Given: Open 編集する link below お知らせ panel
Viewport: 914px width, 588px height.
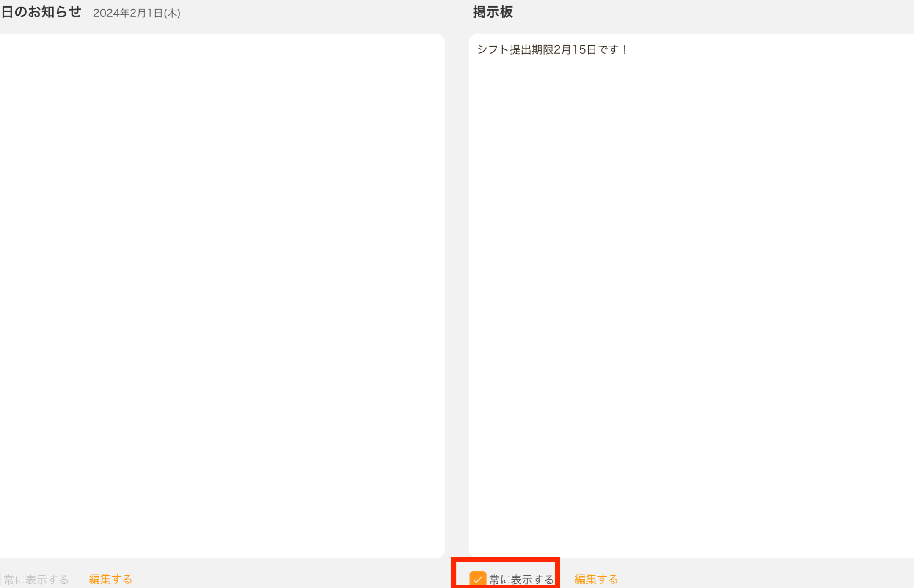Looking at the screenshot, I should pos(110,579).
